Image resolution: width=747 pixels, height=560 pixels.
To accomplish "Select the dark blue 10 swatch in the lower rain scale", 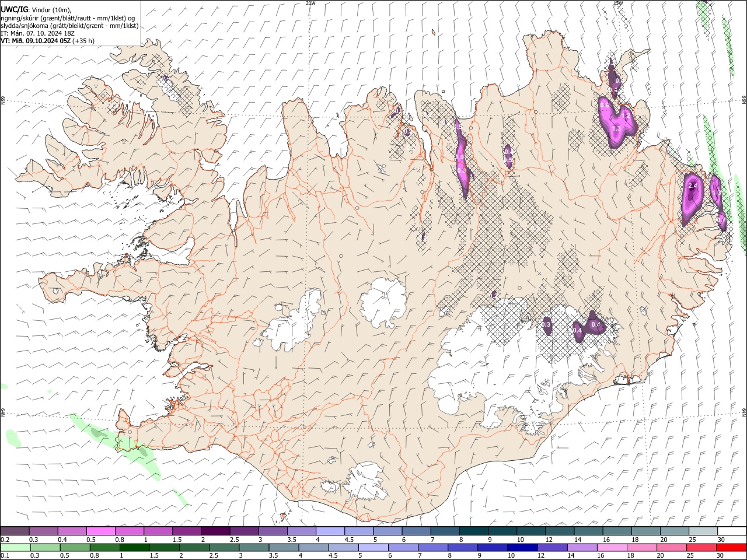I will point(522,547).
